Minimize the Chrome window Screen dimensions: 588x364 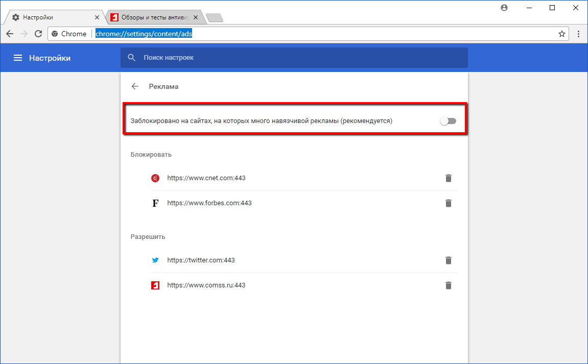529,8
